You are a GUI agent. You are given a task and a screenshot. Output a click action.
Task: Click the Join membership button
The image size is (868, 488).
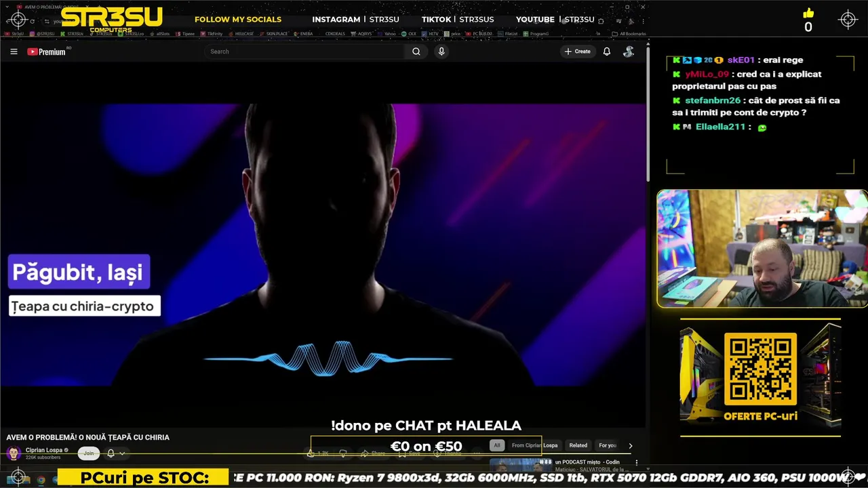point(89,453)
